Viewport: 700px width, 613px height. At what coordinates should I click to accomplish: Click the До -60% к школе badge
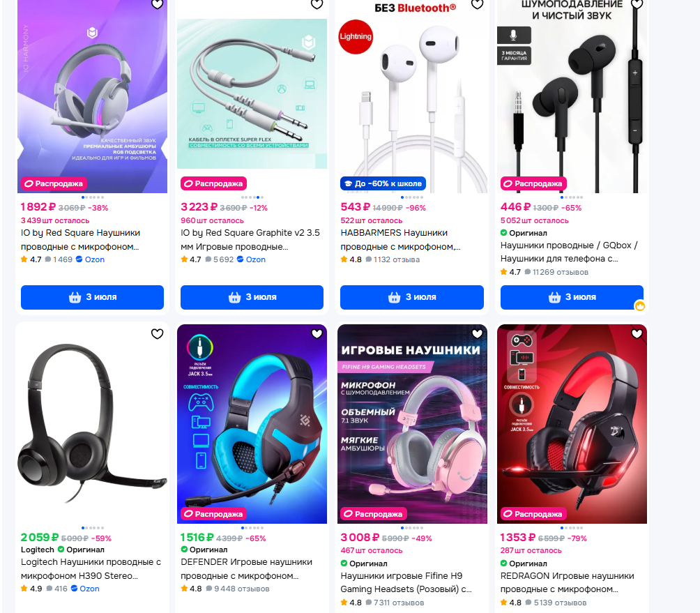(x=383, y=183)
